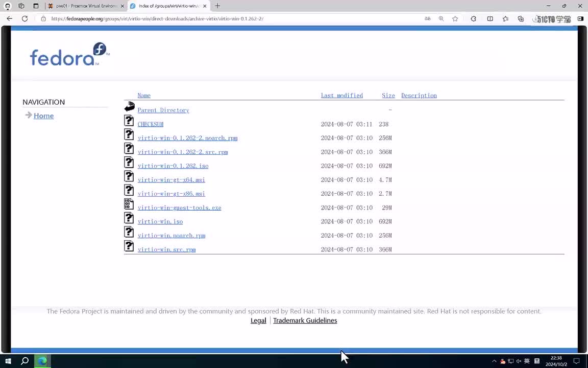The image size is (588, 368).
Task: Open the notification center icon
Action: click(577, 361)
